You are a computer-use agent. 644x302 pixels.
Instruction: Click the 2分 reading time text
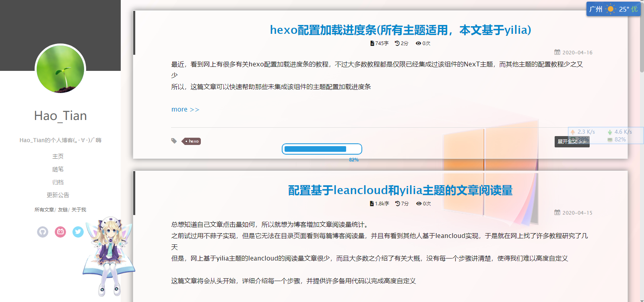pyautogui.click(x=405, y=43)
